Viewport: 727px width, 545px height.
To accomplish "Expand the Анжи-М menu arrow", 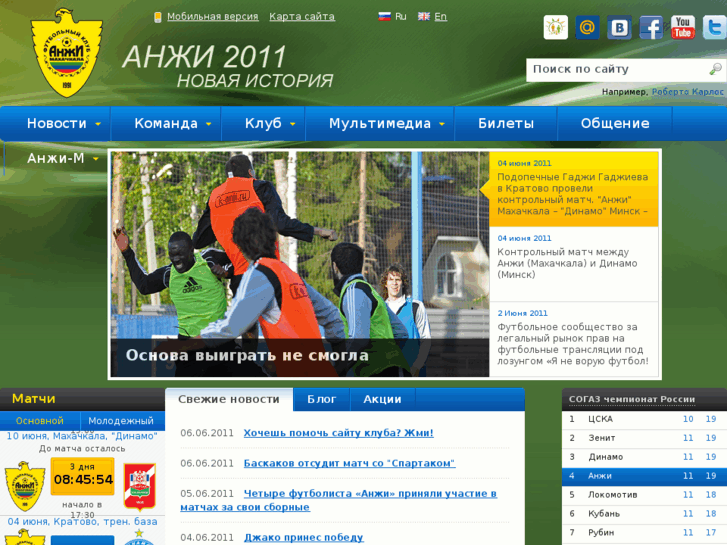I will tap(96, 159).
